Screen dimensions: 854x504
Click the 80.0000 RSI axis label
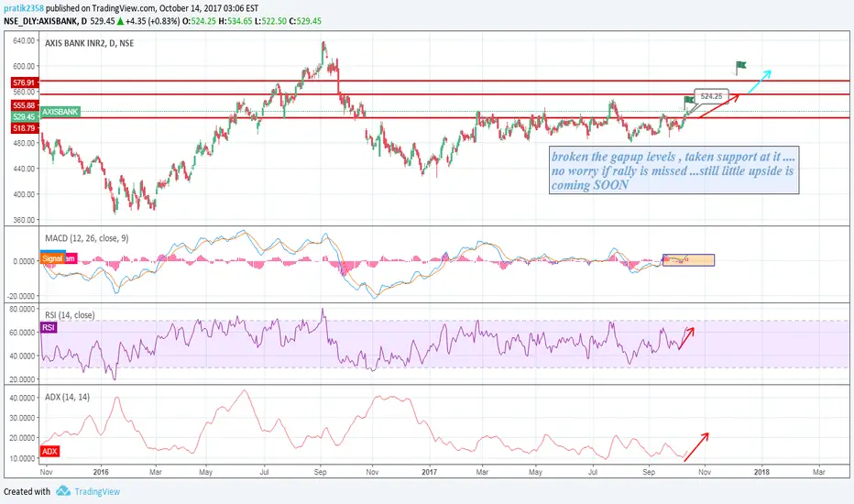[22, 309]
